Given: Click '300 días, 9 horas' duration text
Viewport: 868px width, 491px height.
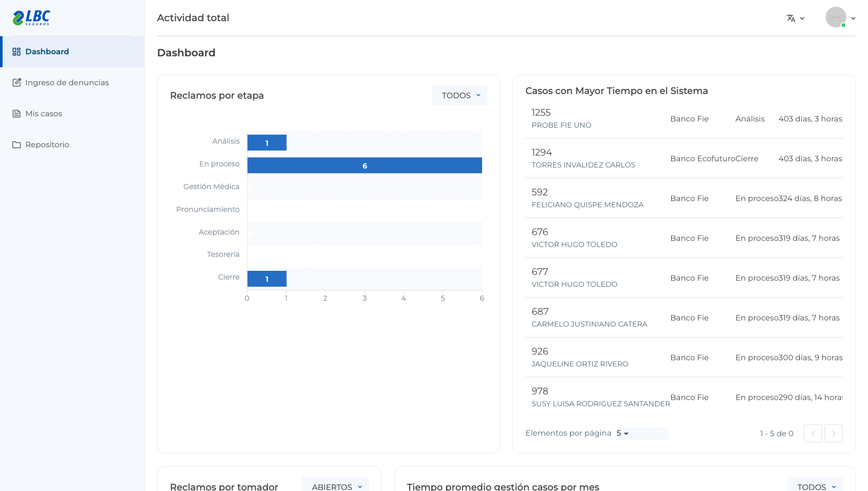Looking at the screenshot, I should (811, 358).
